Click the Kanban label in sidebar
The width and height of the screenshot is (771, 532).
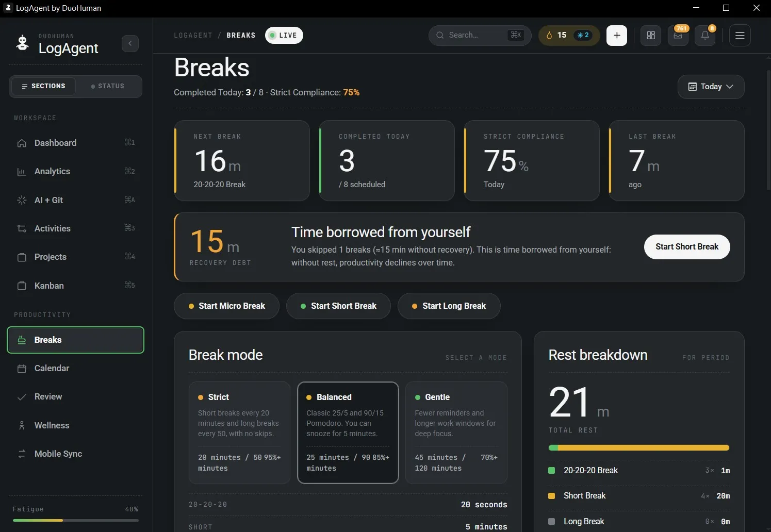49,286
